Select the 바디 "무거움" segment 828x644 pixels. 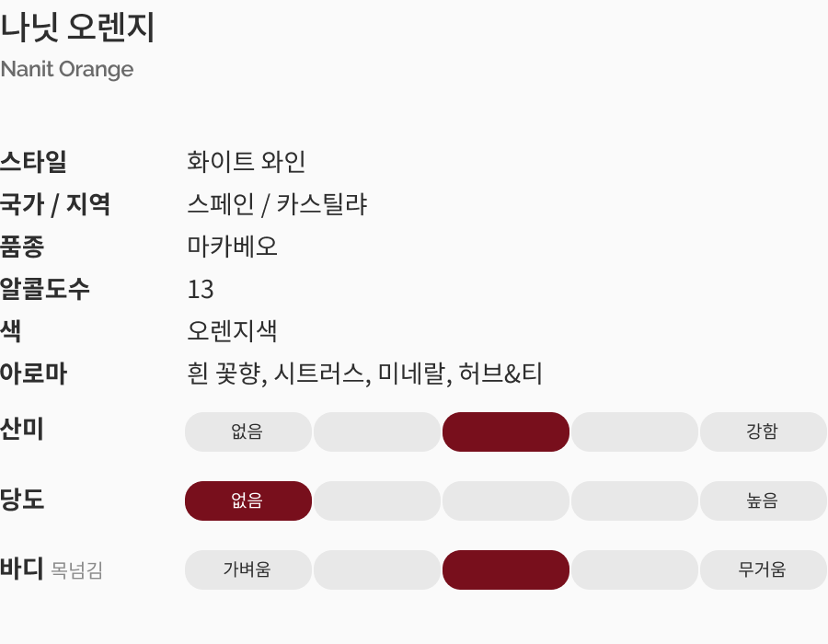click(x=763, y=570)
